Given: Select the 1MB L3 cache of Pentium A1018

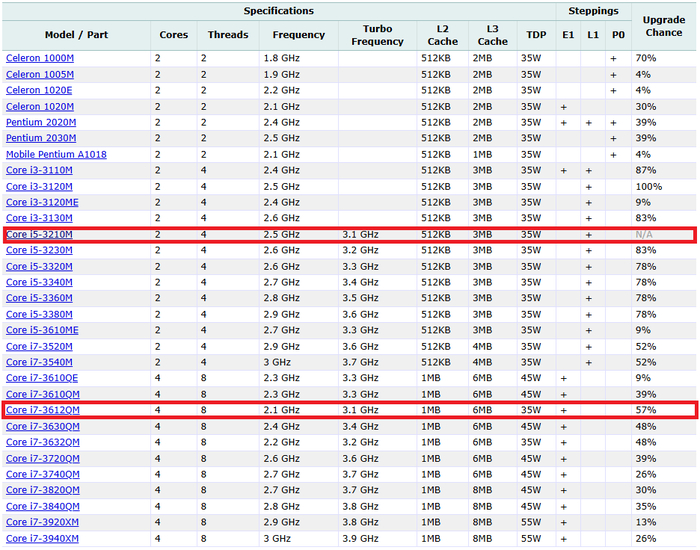Looking at the screenshot, I should pos(482,154).
